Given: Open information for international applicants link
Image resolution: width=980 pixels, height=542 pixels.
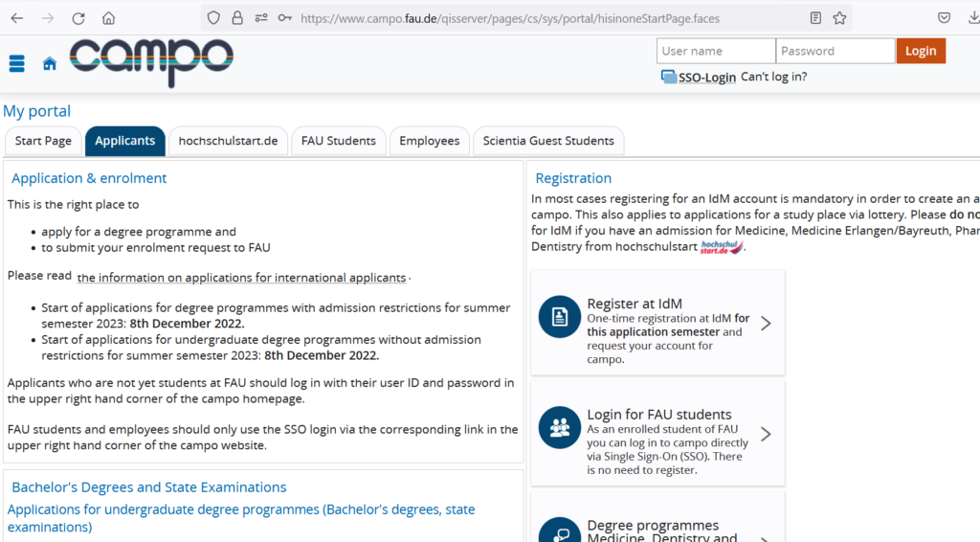Looking at the screenshot, I should 241,278.
